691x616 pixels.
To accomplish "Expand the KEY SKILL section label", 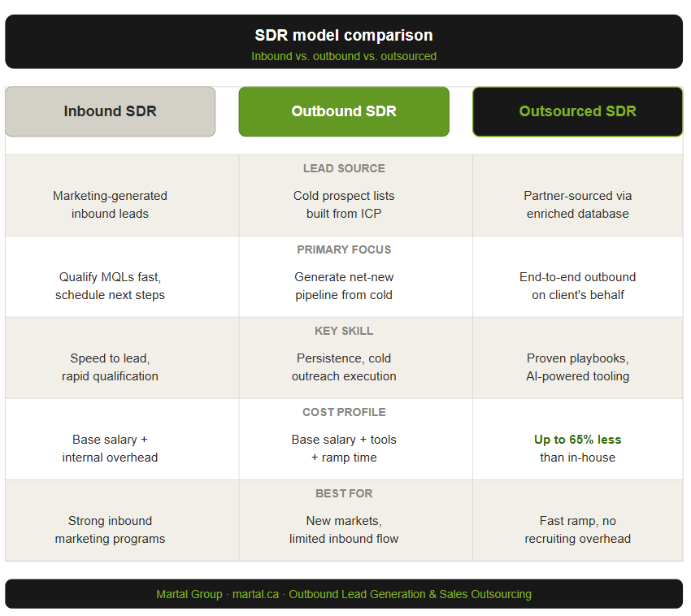I will [343, 331].
